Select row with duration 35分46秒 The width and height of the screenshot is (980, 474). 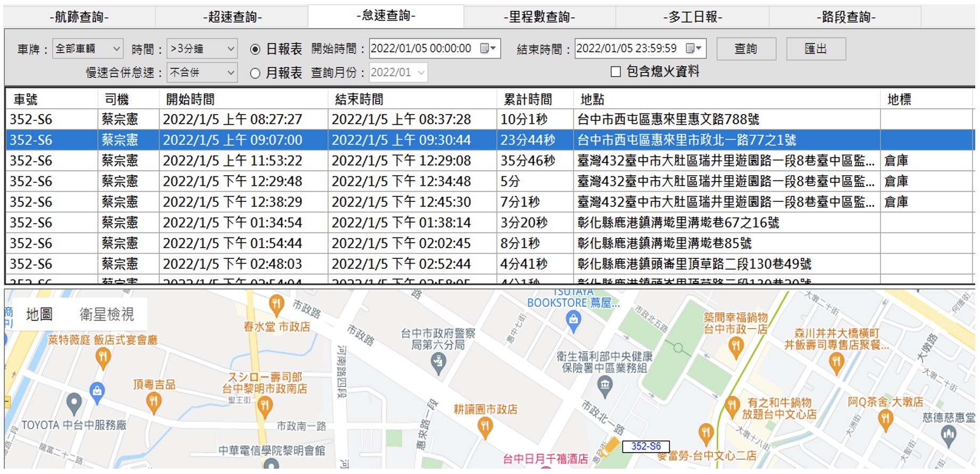[x=489, y=161]
